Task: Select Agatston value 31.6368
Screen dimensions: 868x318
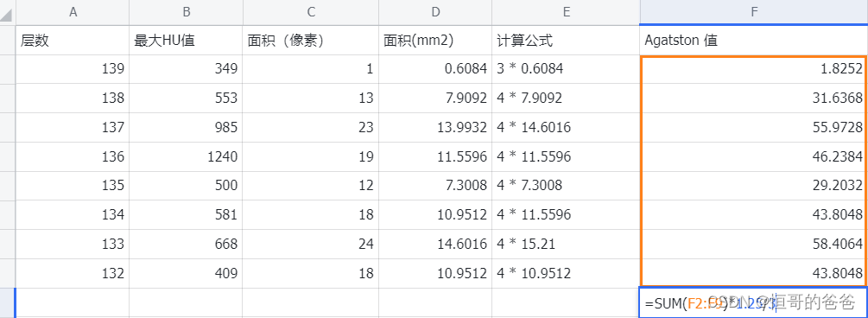Action: [x=754, y=99]
